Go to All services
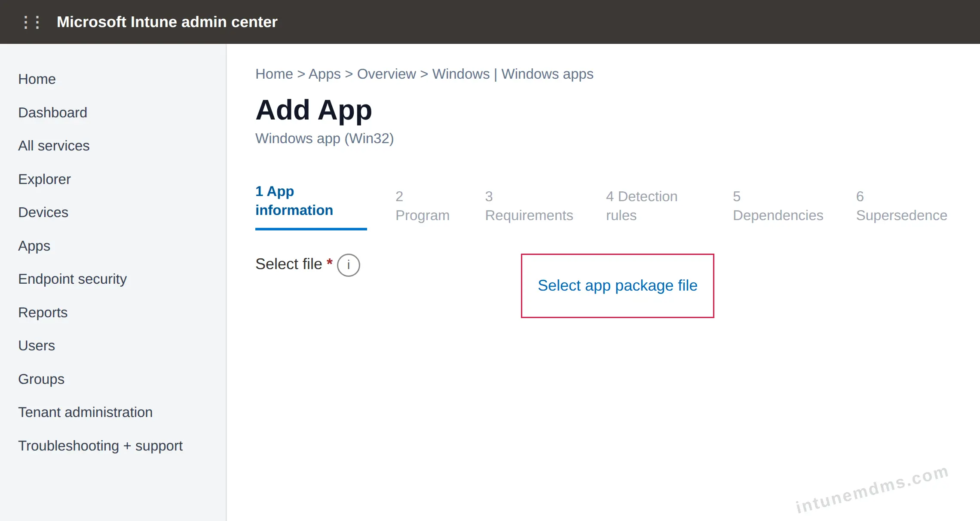Screen dimensions: 980x521 [x=54, y=146]
